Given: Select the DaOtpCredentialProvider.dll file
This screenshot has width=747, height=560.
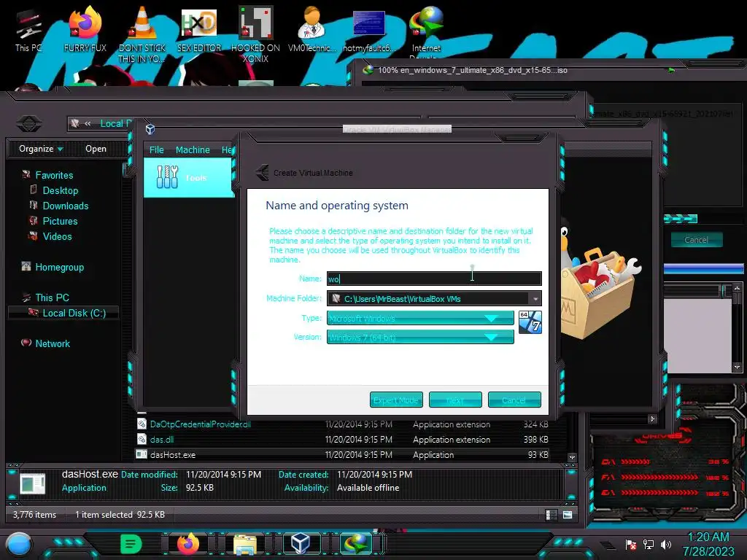Looking at the screenshot, I should click(x=201, y=424).
